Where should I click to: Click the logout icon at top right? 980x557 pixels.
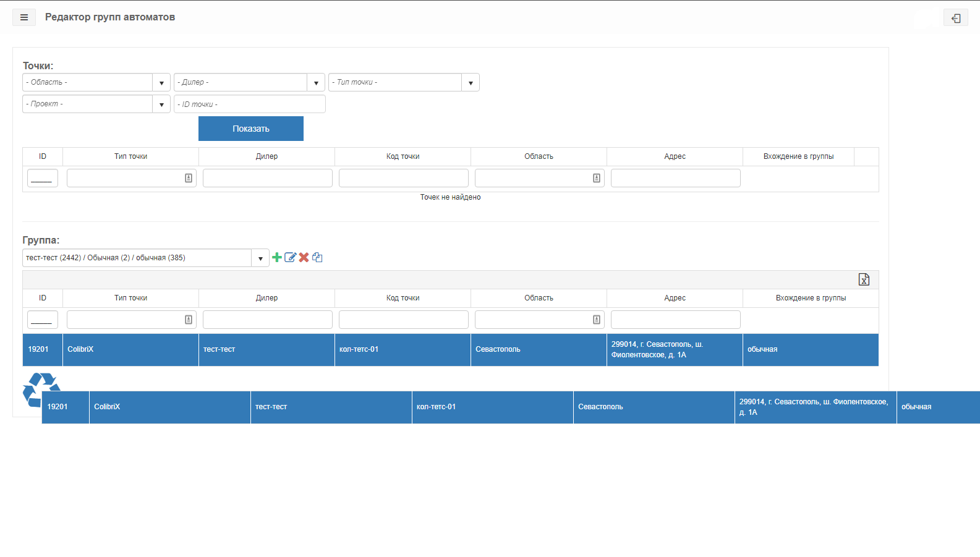[x=956, y=18]
